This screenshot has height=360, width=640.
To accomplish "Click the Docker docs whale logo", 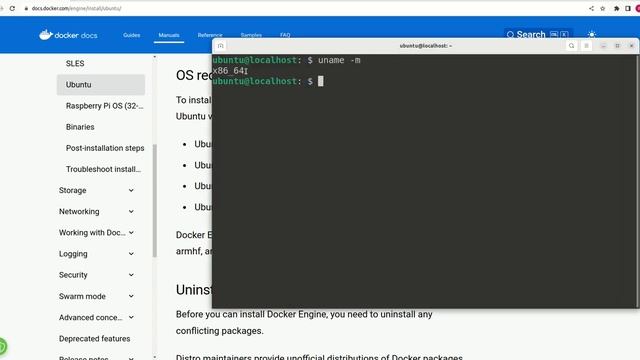I will [x=68, y=35].
